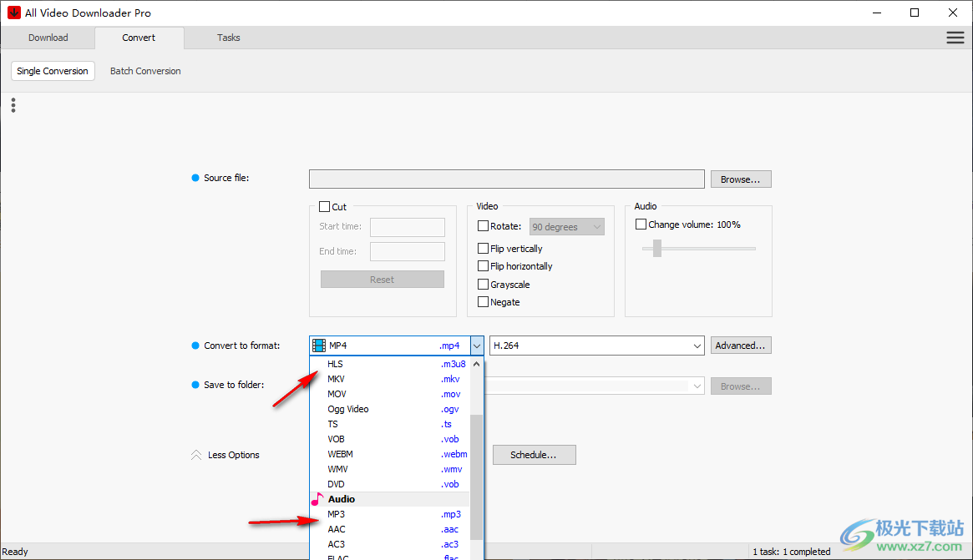The image size is (973, 560).
Task: Select Batch Conversion mode
Action: click(x=145, y=71)
